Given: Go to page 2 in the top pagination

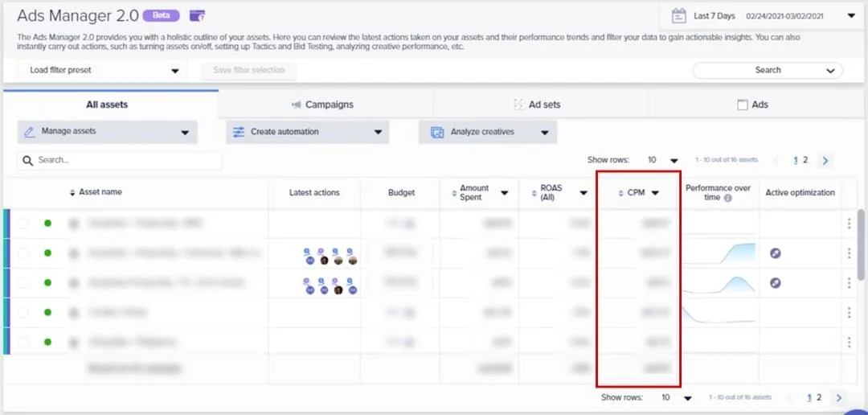Looking at the screenshot, I should coord(805,160).
